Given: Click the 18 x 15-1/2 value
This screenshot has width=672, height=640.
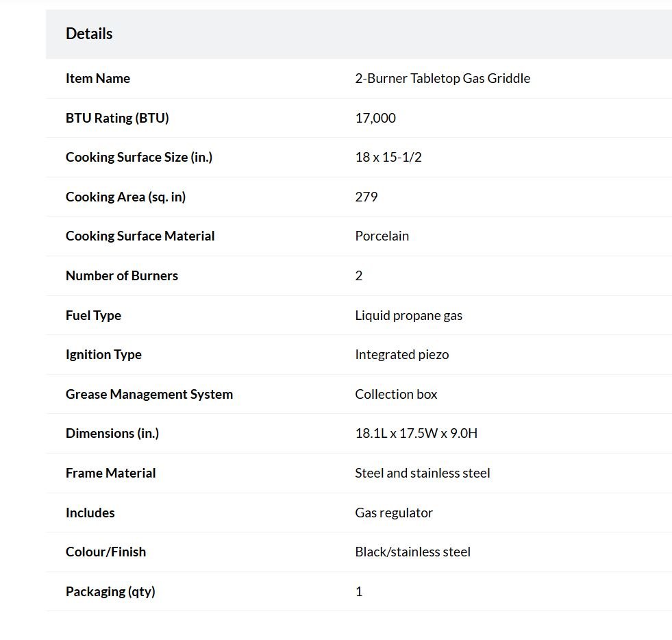Looking at the screenshot, I should pos(388,158).
